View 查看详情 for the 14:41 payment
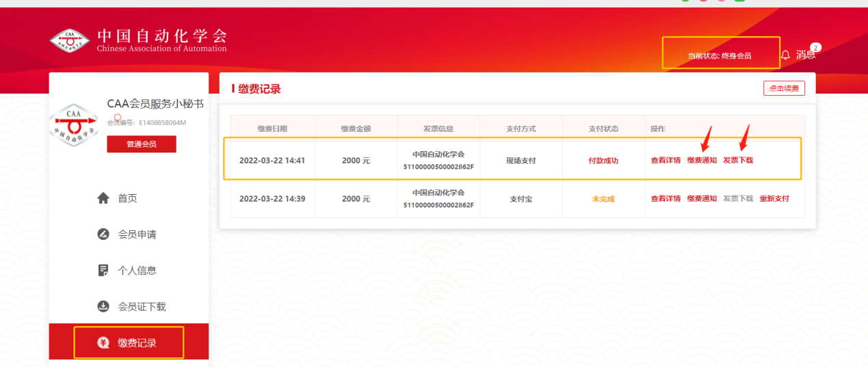Screen dimensions: 868x367 click(x=666, y=161)
